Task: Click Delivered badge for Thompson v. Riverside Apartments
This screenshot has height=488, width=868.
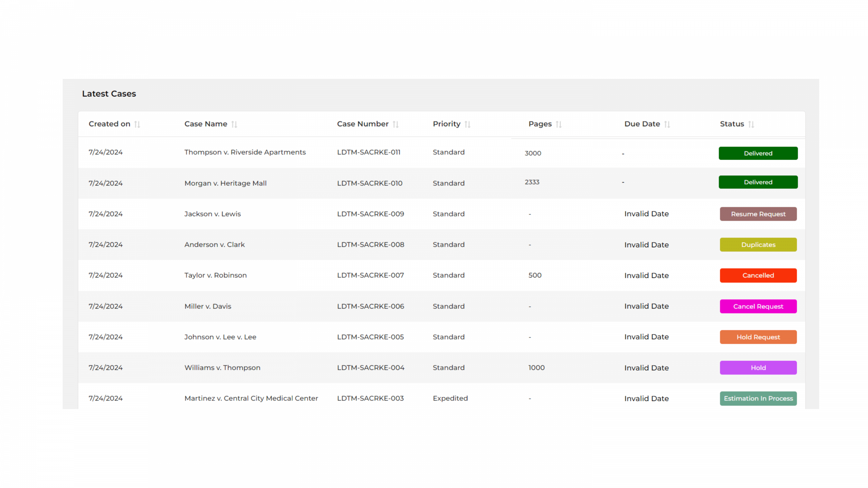Action: (758, 153)
